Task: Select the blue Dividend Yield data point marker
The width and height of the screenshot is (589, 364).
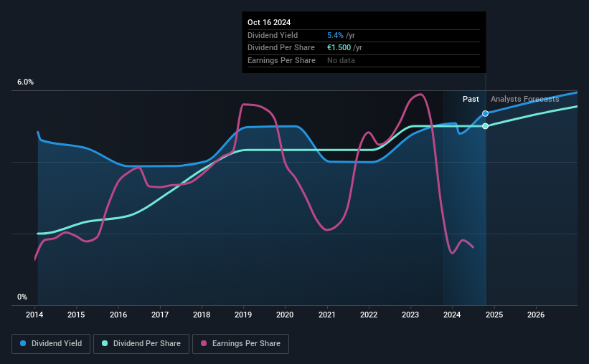Action: tap(485, 113)
